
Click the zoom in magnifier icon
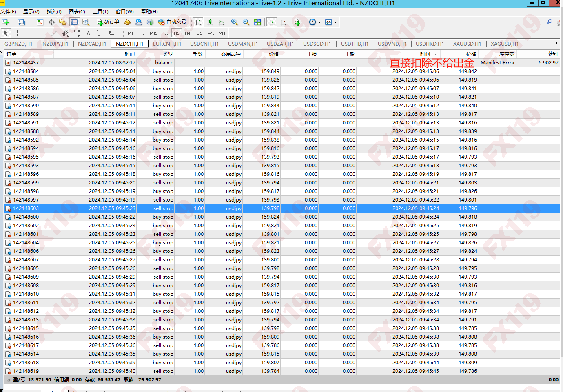pyautogui.click(x=235, y=22)
